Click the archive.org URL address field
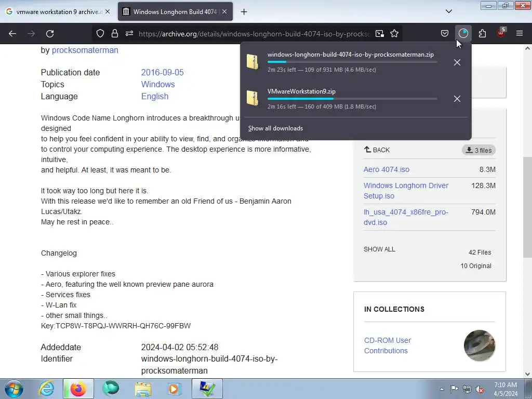 pos(255,34)
